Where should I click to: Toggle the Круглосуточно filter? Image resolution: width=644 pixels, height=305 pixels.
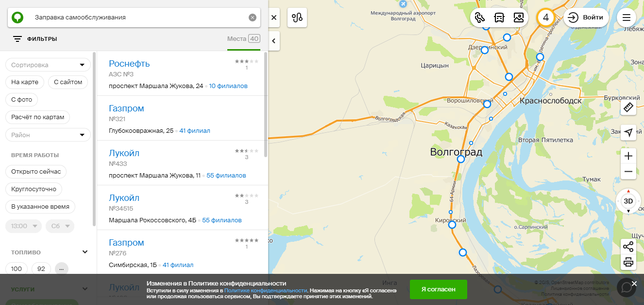(x=34, y=189)
